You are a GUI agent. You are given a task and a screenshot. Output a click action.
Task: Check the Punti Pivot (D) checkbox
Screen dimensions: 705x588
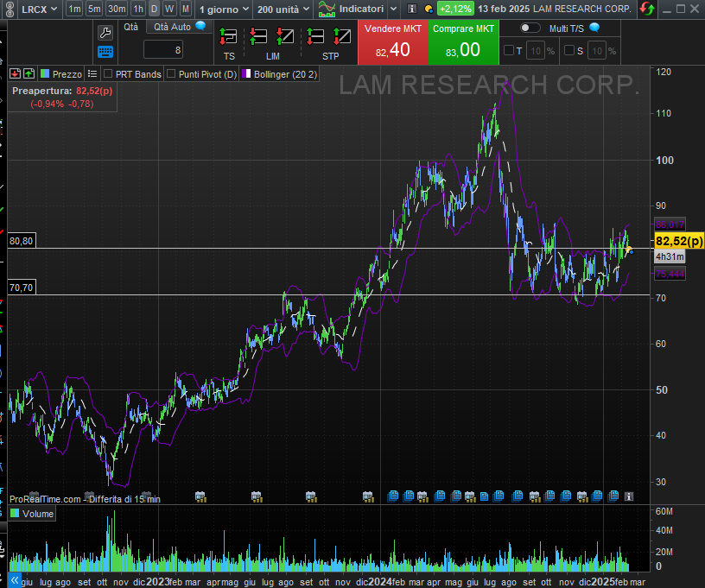(x=171, y=73)
